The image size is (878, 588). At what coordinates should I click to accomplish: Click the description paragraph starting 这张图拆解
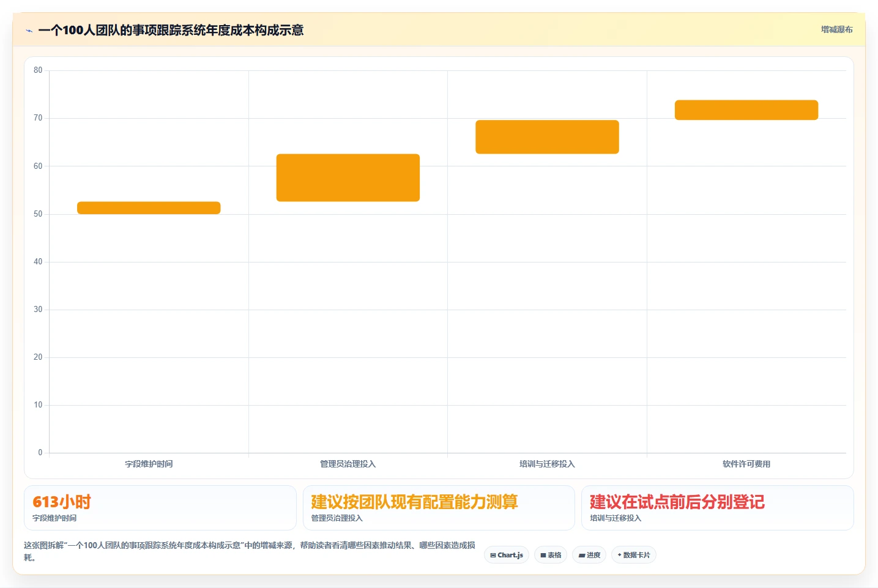pos(250,551)
